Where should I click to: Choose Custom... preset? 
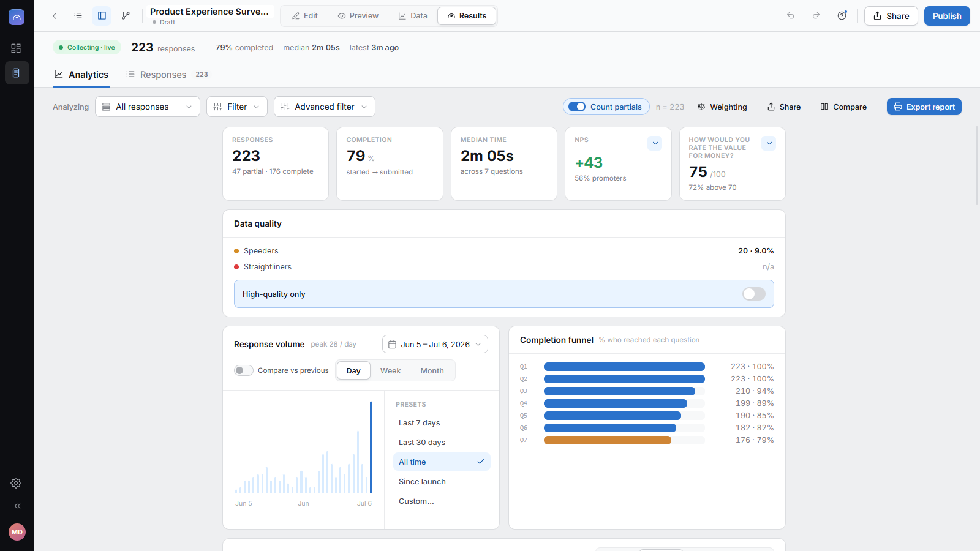tap(442, 501)
